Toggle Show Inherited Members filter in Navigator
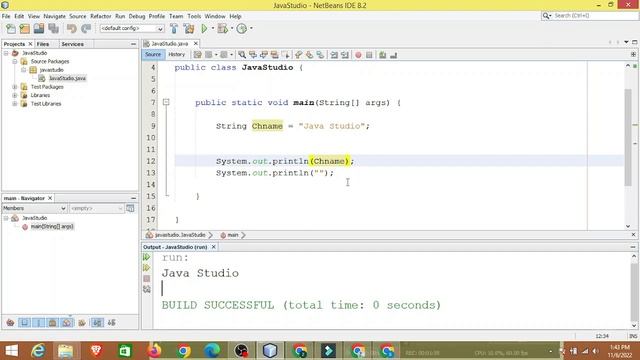 point(10,323)
